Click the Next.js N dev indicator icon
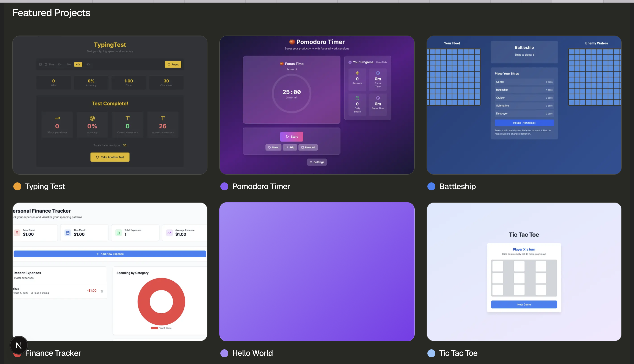The width and height of the screenshot is (634, 364). tap(19, 345)
